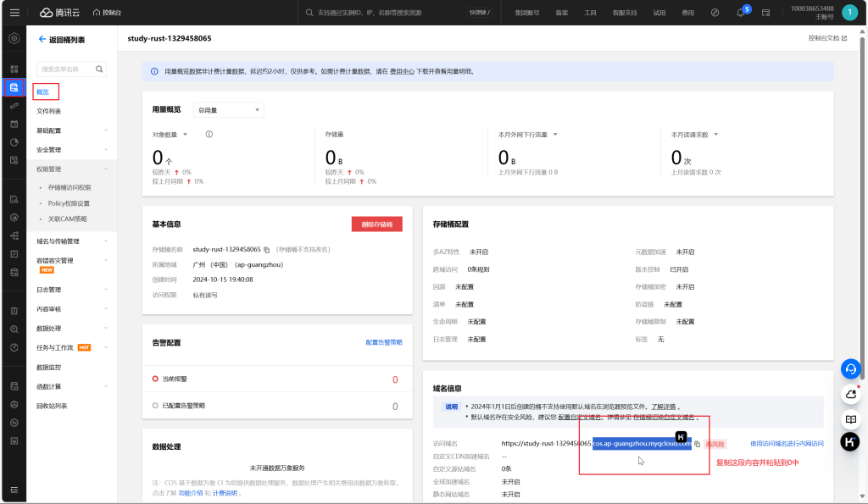This screenshot has width=868, height=504.
Task: Click the notification bell icon
Action: (740, 13)
